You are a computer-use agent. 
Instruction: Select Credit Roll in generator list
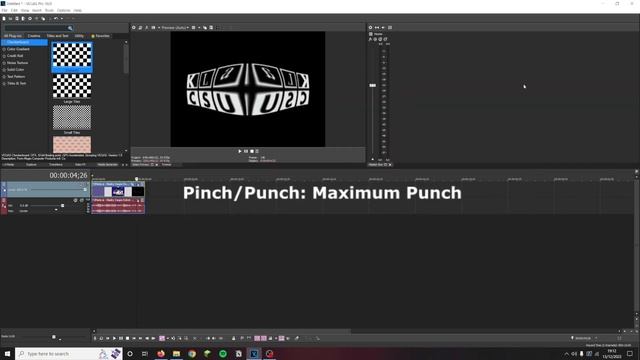[15, 56]
